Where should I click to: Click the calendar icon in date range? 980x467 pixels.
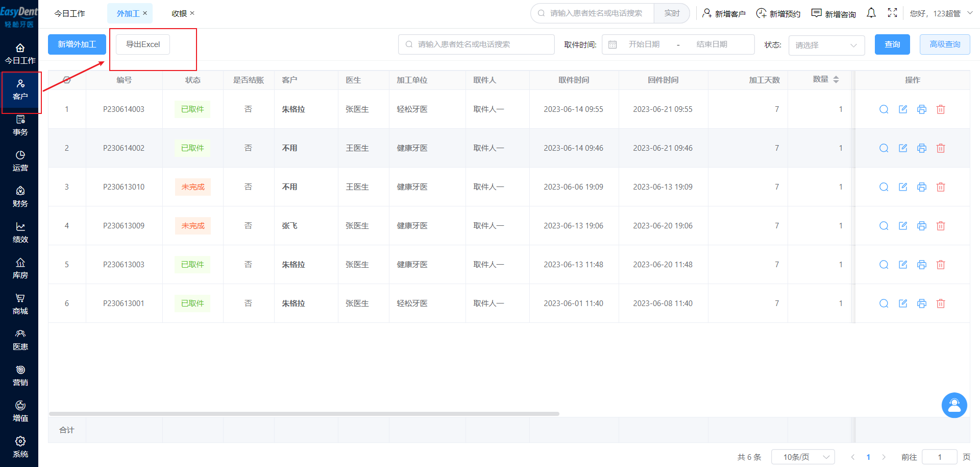612,44
